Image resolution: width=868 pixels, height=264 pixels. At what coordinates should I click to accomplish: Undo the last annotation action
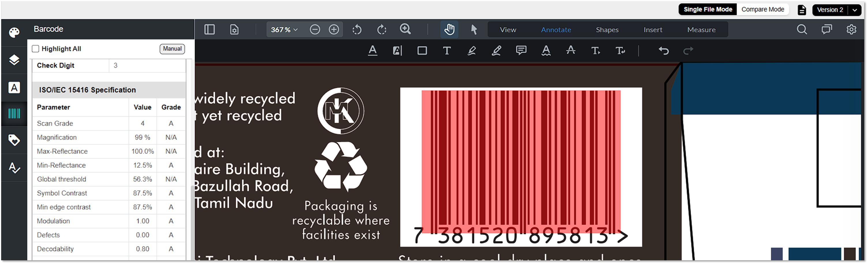pos(664,50)
